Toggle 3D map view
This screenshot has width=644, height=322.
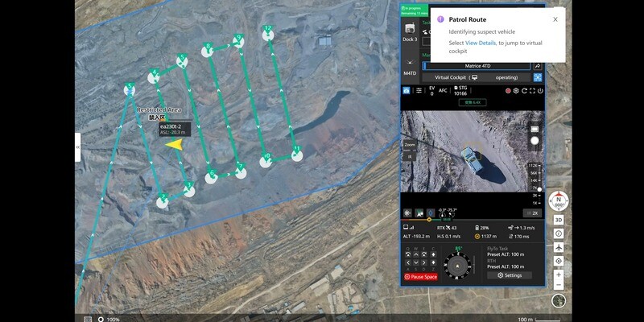(559, 220)
